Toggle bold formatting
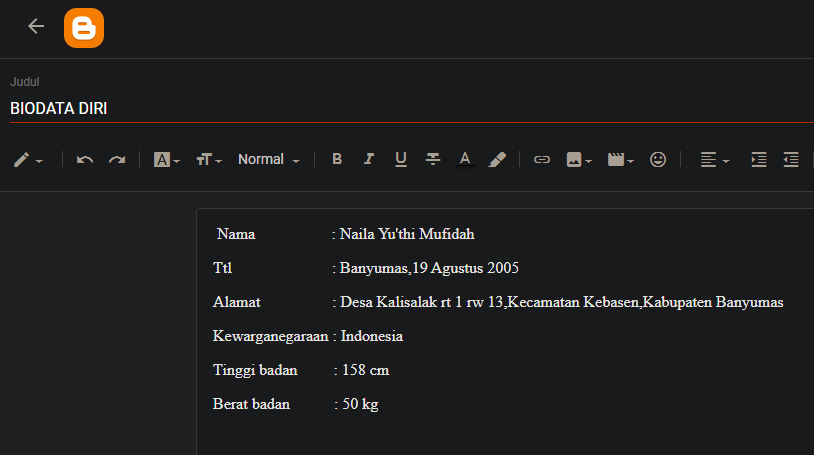This screenshot has height=455, width=814. pos(337,159)
